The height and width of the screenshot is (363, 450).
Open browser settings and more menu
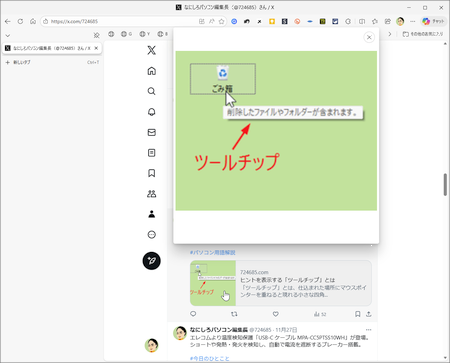[413, 21]
